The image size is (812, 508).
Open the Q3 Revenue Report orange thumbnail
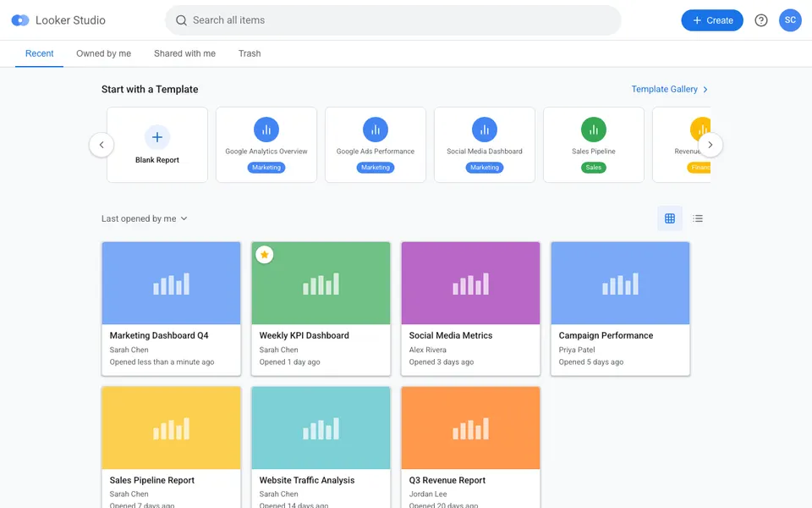[x=471, y=428]
